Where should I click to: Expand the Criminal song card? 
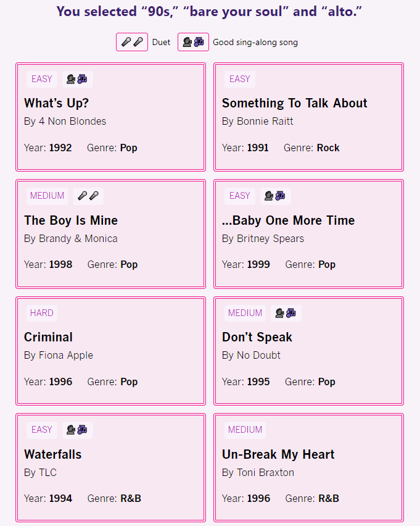click(110, 351)
